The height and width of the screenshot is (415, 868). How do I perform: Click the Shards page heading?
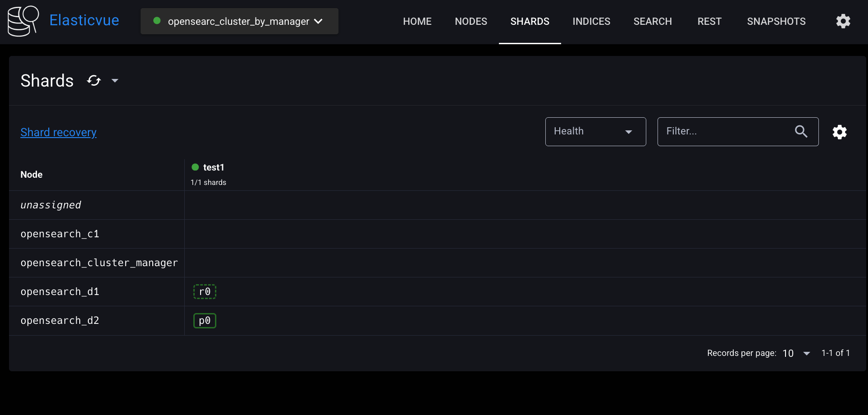[x=47, y=81]
